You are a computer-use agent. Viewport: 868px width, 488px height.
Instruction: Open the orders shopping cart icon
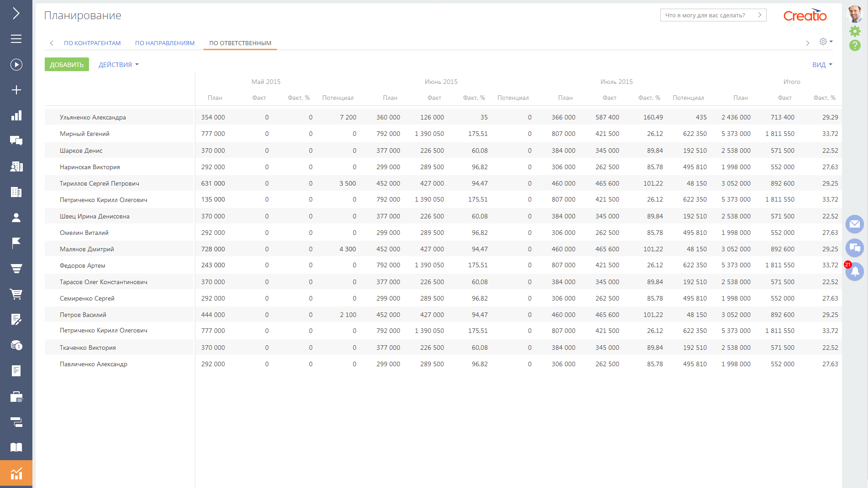point(16,294)
